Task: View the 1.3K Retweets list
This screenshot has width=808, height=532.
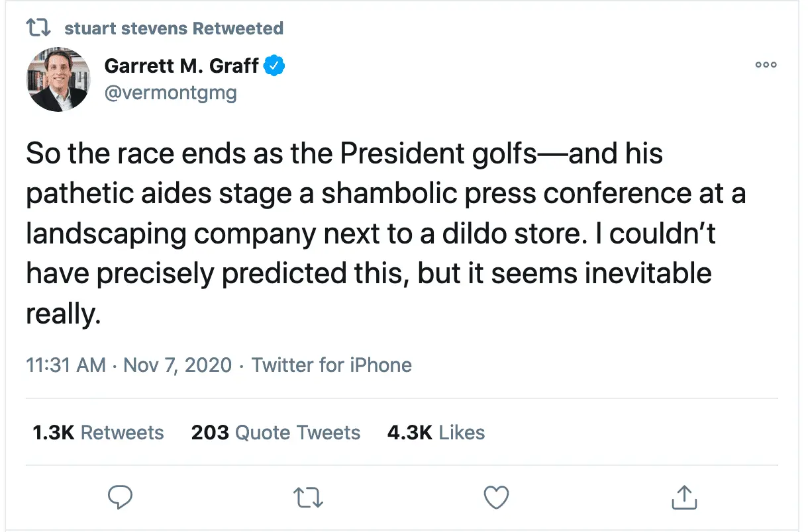Action: point(98,433)
